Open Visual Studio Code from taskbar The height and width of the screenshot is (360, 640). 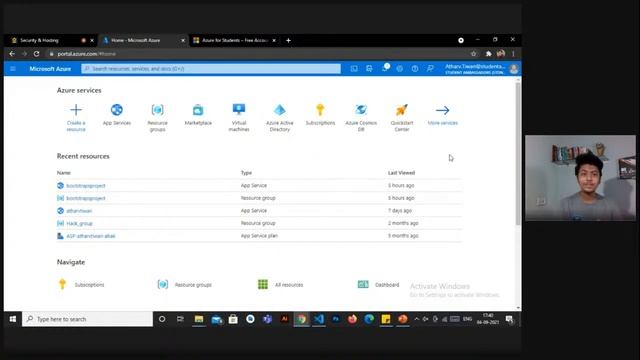319,319
